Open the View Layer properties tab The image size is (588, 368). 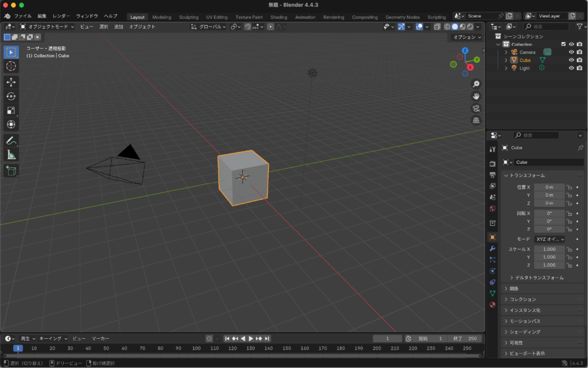[492, 186]
